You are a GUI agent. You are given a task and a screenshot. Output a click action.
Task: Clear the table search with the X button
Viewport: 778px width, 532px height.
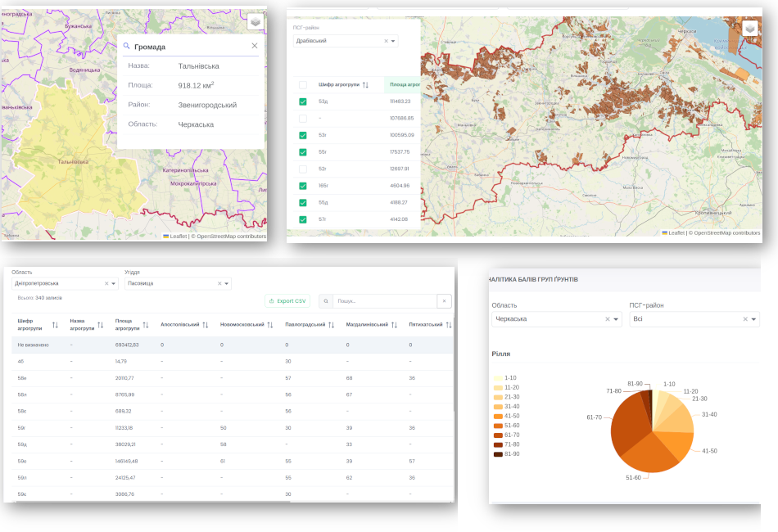444,301
